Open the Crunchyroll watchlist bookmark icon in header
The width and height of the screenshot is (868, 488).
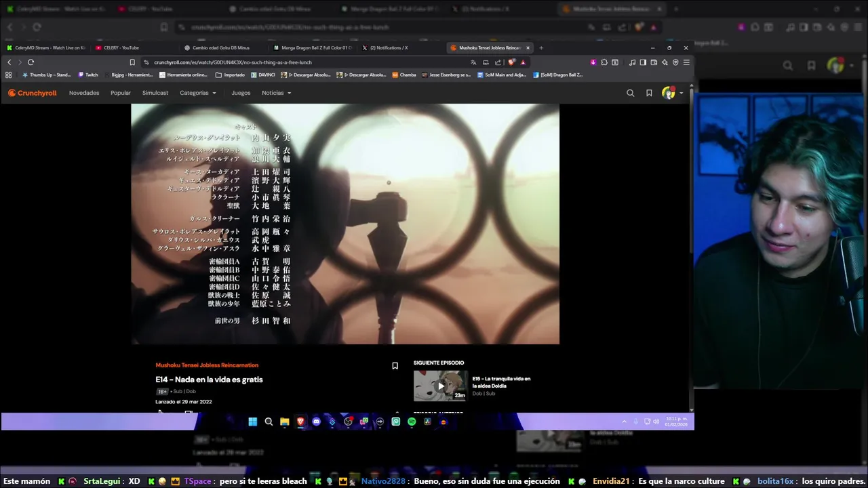[x=649, y=93]
